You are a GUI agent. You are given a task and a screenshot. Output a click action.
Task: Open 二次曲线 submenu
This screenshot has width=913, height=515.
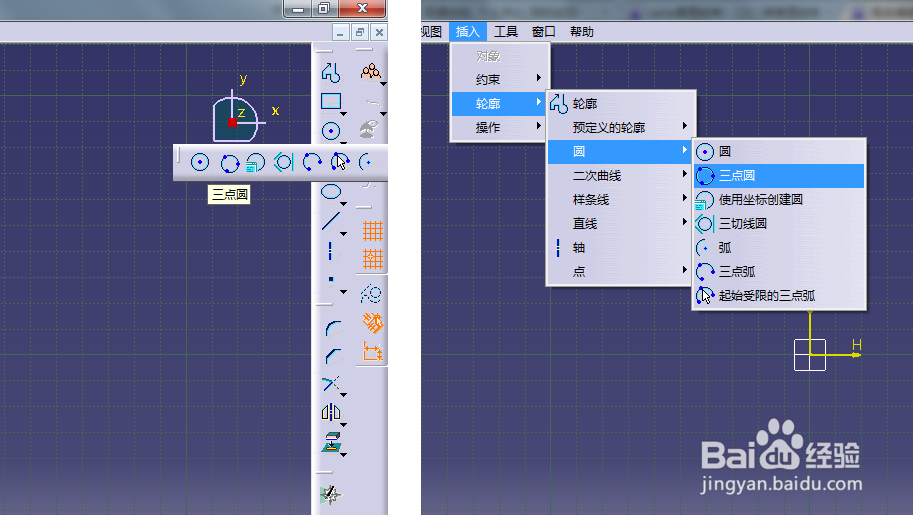point(621,175)
